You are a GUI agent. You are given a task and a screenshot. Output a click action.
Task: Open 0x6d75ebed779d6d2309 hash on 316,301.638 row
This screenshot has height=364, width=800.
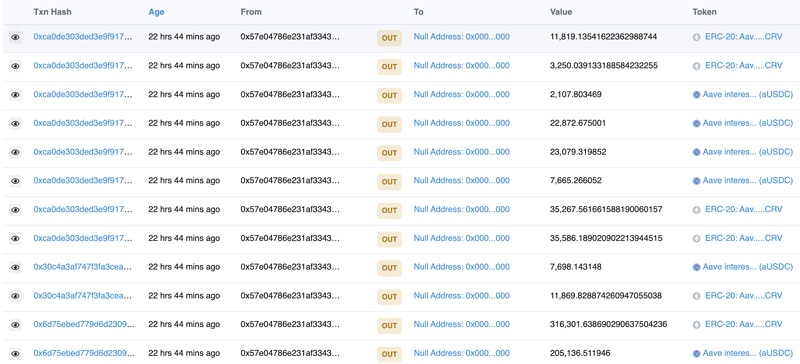pyautogui.click(x=84, y=324)
